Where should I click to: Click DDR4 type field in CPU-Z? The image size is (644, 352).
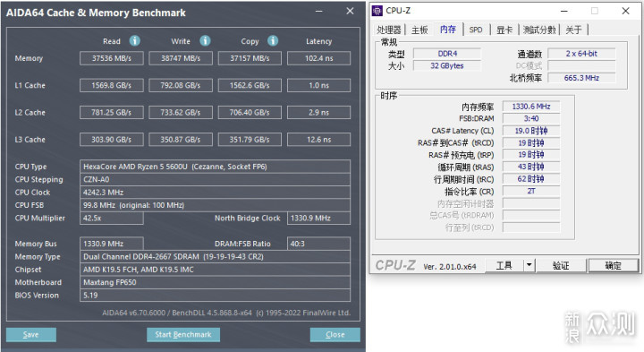447,54
